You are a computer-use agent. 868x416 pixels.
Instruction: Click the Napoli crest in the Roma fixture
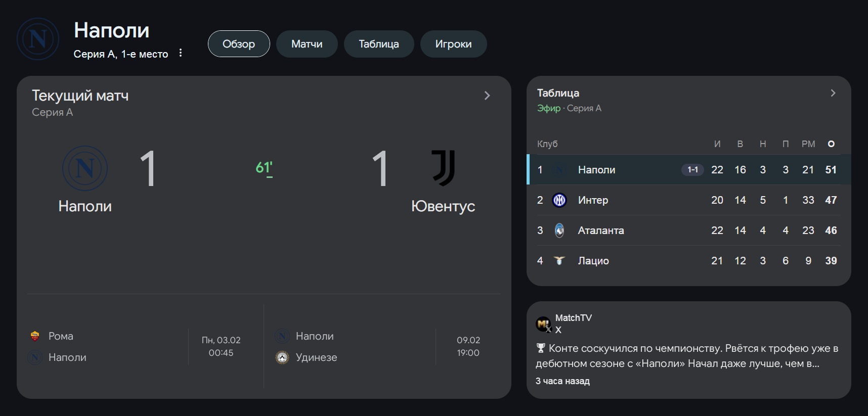tap(35, 357)
